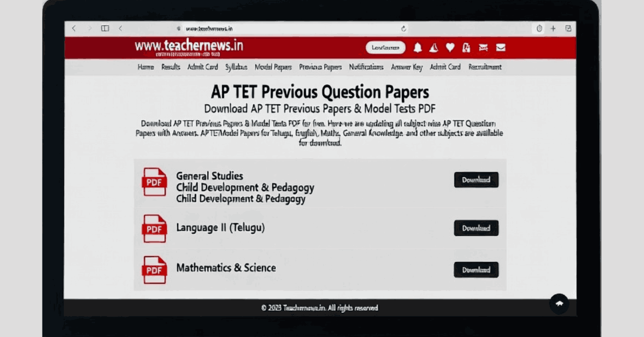The image size is (644, 337).
Task: Open the browser sidebar panel icon
Action: click(105, 28)
